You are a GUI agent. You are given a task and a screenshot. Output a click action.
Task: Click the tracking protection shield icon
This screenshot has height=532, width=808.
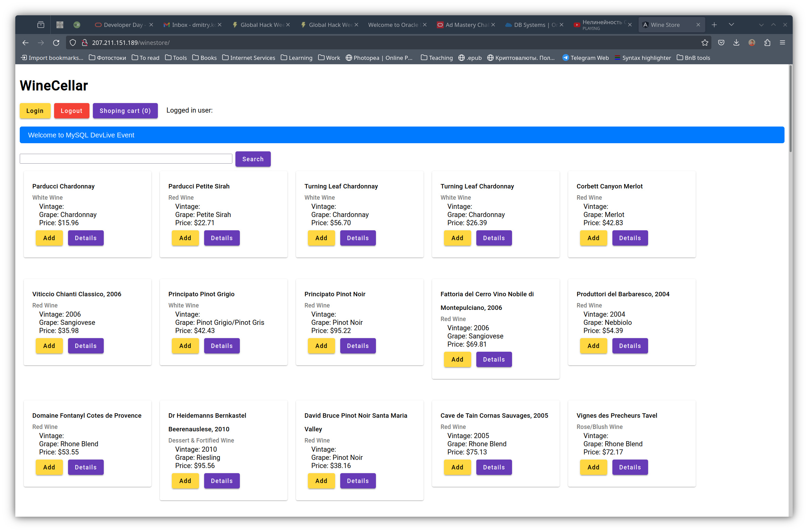pos(73,43)
